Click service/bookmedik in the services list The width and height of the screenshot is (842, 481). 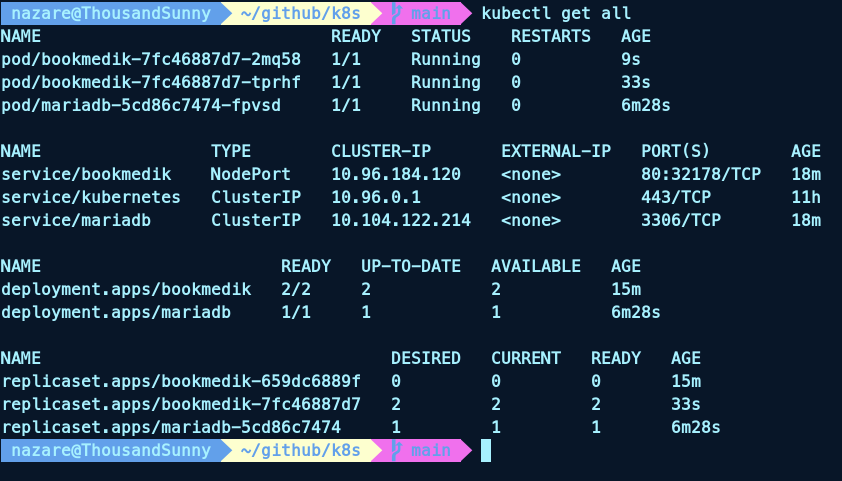(x=86, y=174)
